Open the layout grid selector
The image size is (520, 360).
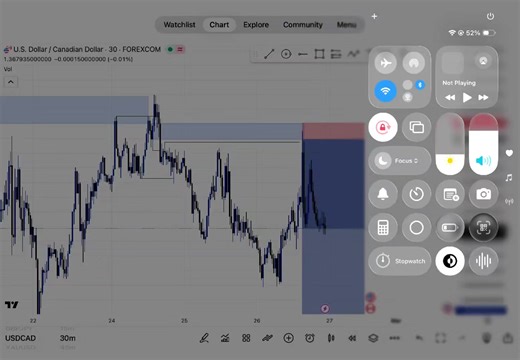click(246, 338)
